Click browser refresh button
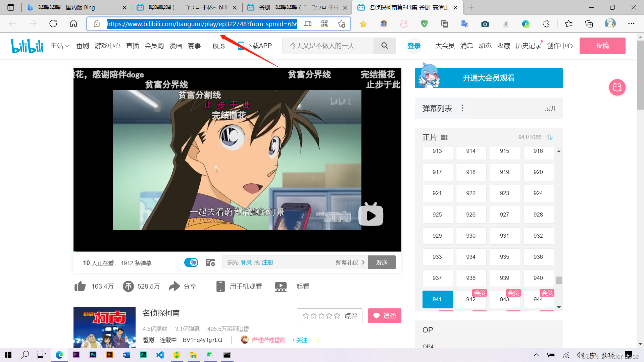 (53, 23)
